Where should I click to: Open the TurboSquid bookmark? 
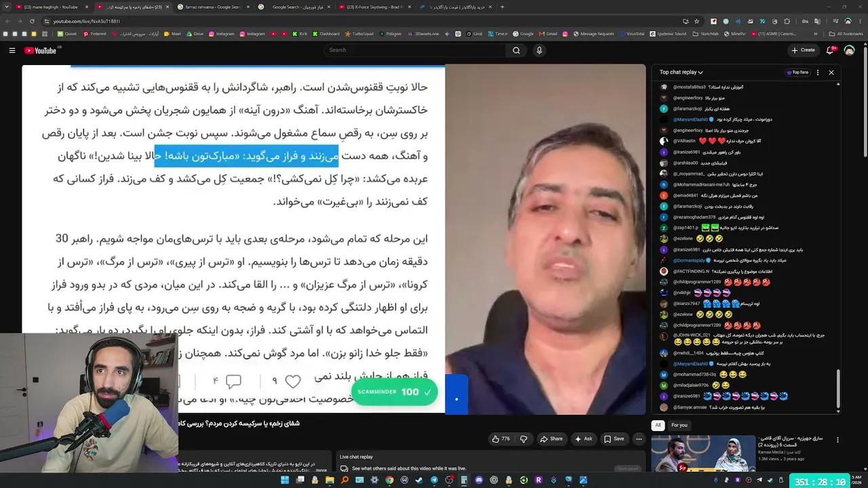(359, 34)
